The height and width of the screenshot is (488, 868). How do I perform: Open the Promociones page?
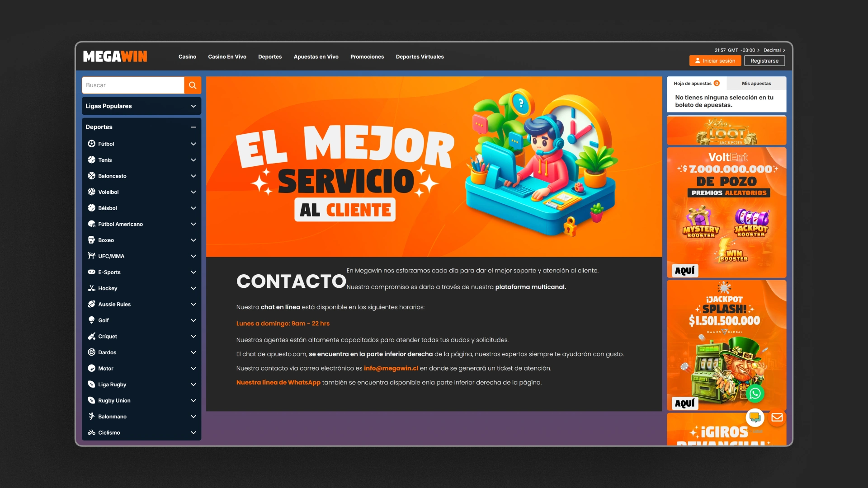[367, 57]
